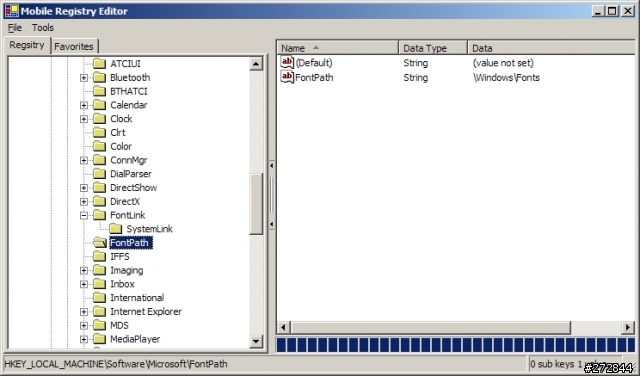Click the Imaging folder icon
Viewport: 640px width, 376px height.
point(99,270)
